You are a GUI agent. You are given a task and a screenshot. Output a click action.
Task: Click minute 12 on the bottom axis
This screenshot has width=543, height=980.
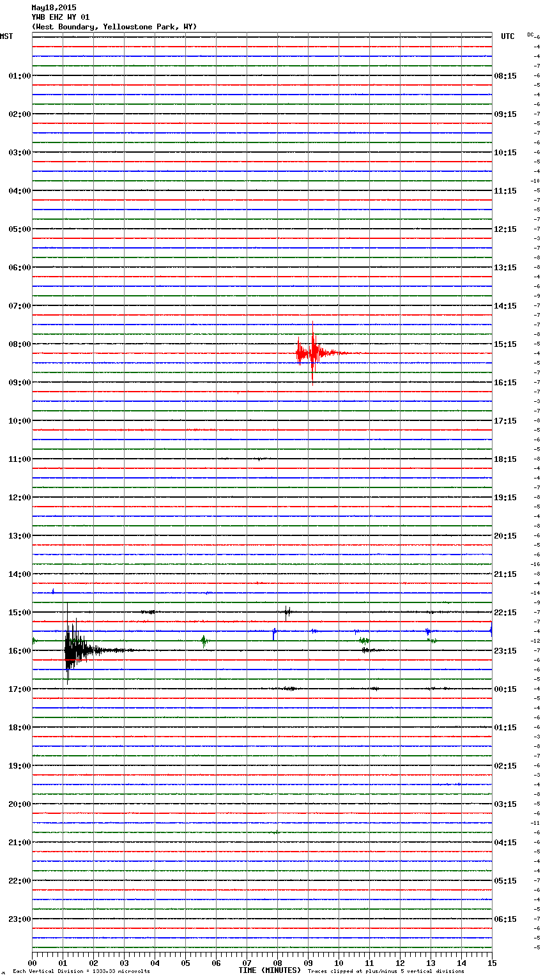[x=400, y=963]
